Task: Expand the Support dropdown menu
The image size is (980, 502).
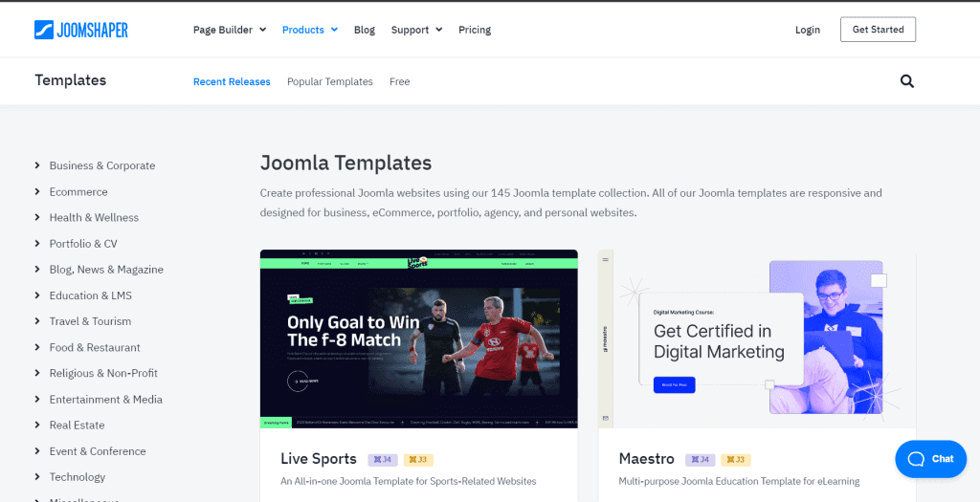Action: pyautogui.click(x=416, y=30)
